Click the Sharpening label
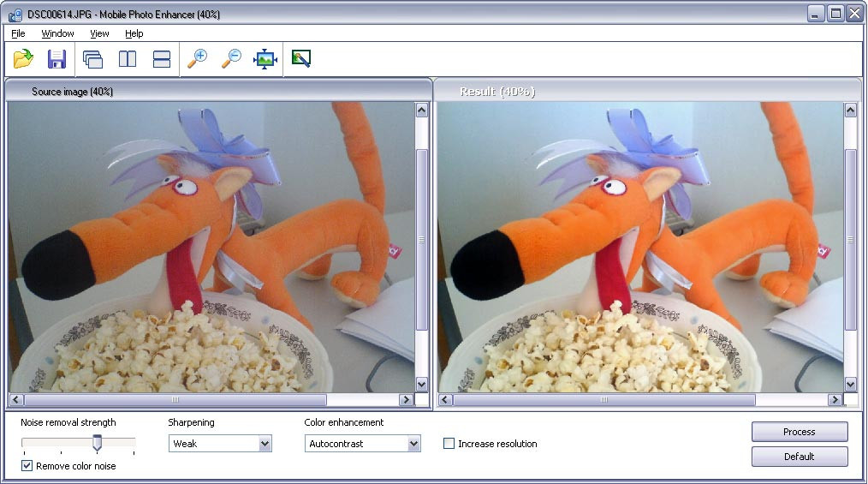 click(191, 422)
